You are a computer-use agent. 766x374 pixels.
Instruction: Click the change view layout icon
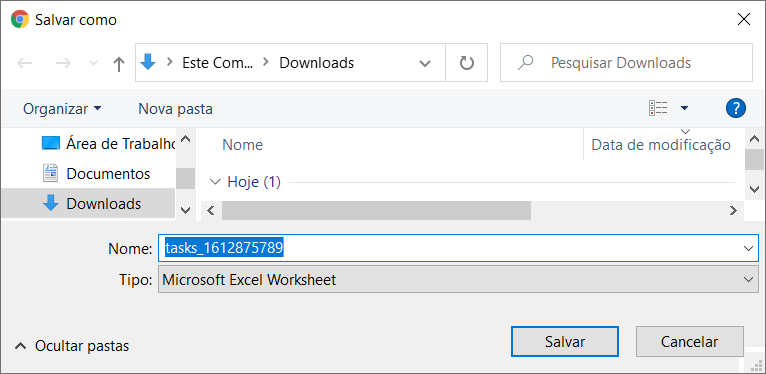[658, 108]
